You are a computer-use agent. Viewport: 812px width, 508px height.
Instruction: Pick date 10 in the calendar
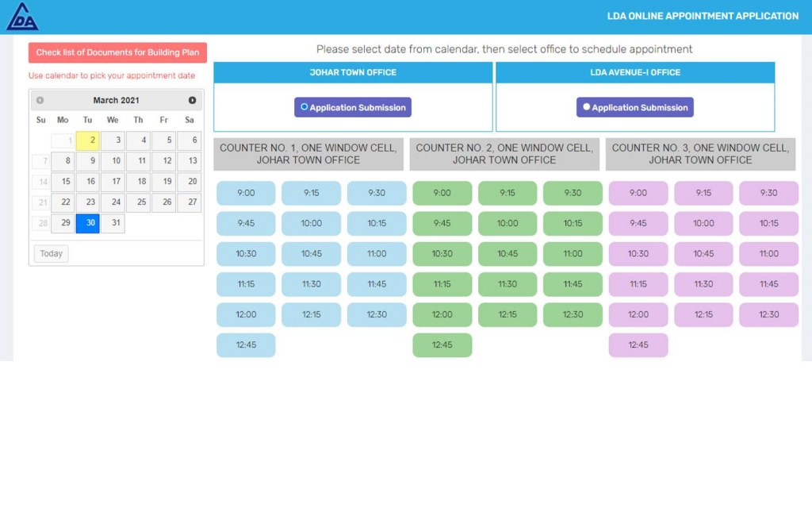[113, 161]
